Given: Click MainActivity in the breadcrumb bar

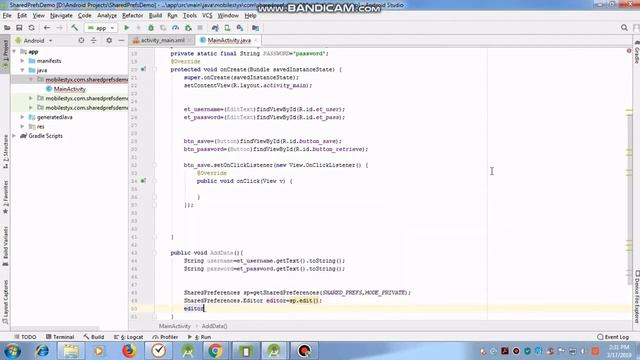Looking at the screenshot, I should [175, 326].
